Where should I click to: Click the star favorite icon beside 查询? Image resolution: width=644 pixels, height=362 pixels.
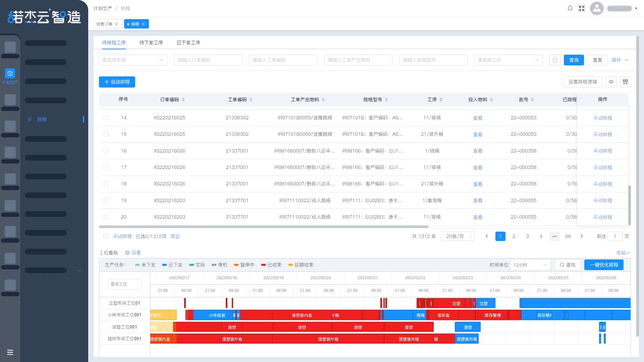555,60
